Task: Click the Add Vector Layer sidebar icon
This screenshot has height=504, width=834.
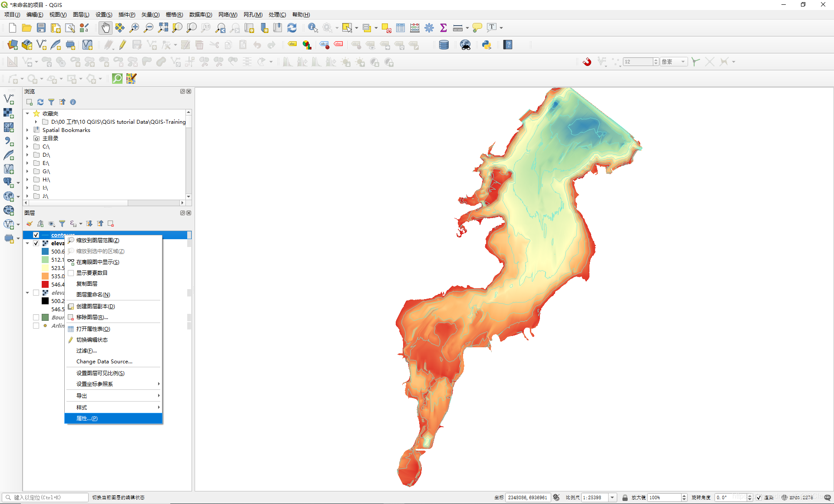Action: pos(9,99)
